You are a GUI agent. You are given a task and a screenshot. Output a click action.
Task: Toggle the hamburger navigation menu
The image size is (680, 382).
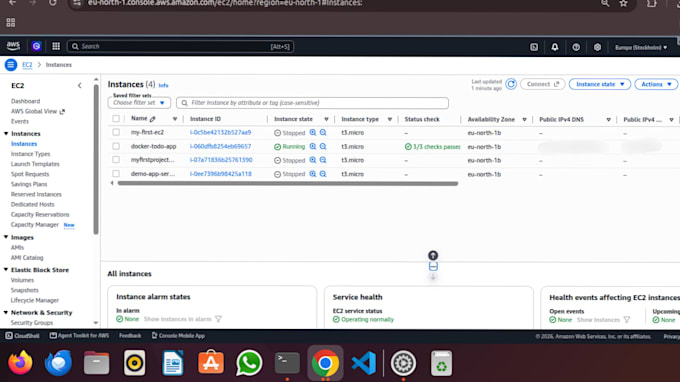pos(11,65)
